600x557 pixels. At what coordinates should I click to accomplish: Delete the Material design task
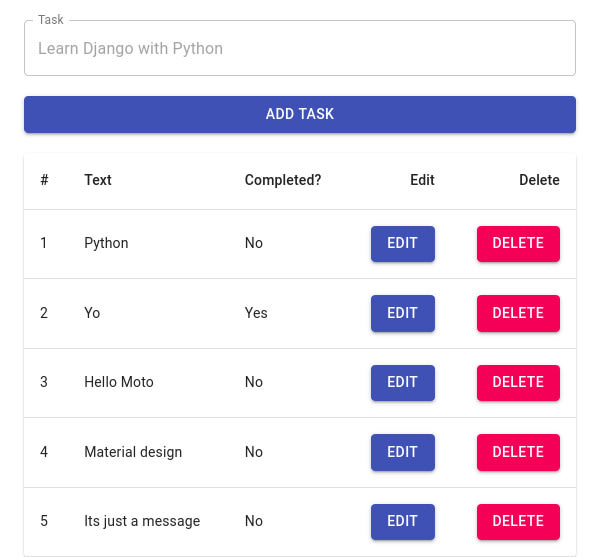tap(518, 452)
